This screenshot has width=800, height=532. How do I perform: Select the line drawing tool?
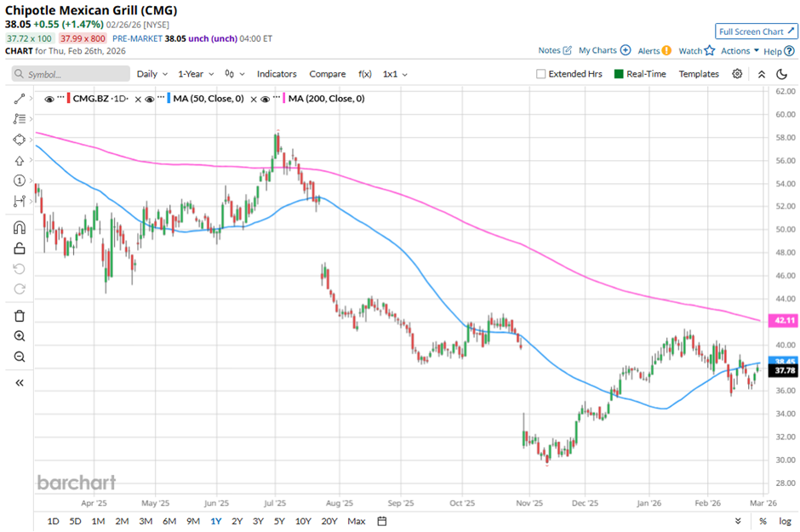(19, 99)
